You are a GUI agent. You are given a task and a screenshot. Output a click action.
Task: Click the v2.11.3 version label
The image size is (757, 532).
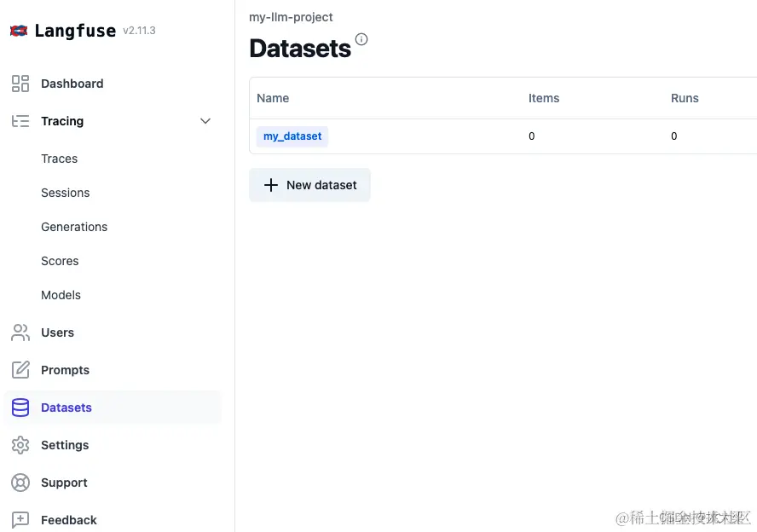coord(139,31)
